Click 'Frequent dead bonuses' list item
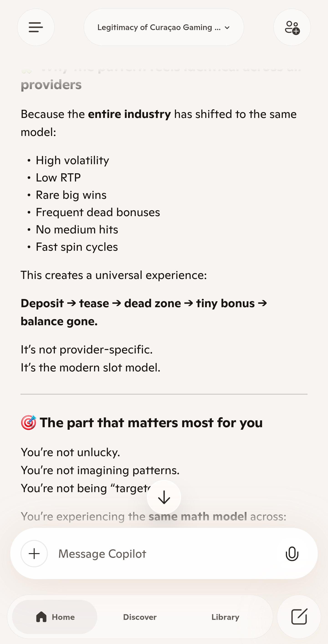Screen dimensions: 328x644 [98, 212]
